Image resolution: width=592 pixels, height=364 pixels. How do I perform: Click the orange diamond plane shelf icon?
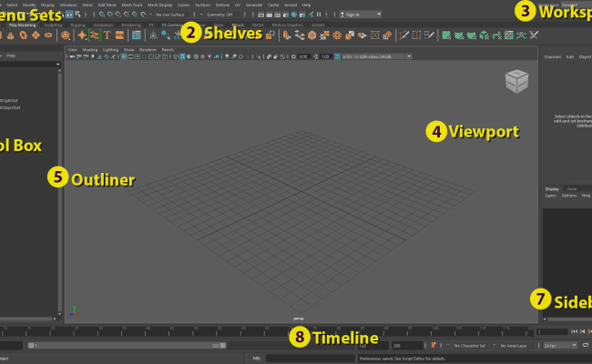(x=36, y=35)
